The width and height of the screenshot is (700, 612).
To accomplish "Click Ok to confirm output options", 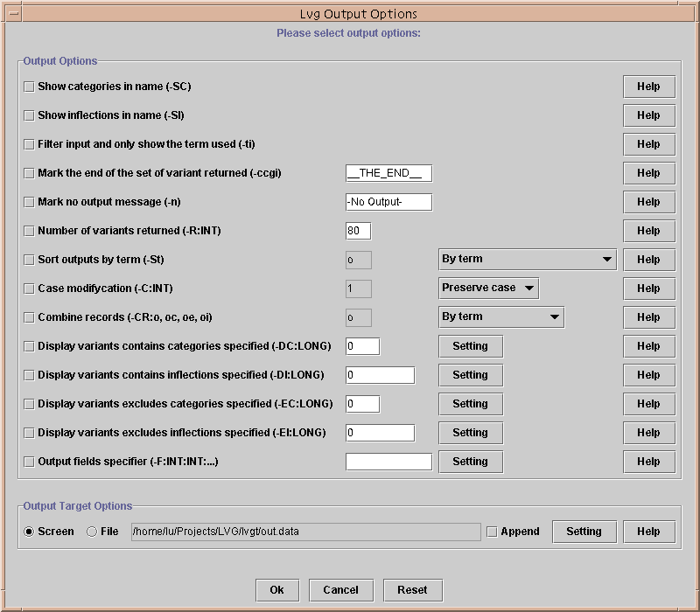I will [x=276, y=590].
